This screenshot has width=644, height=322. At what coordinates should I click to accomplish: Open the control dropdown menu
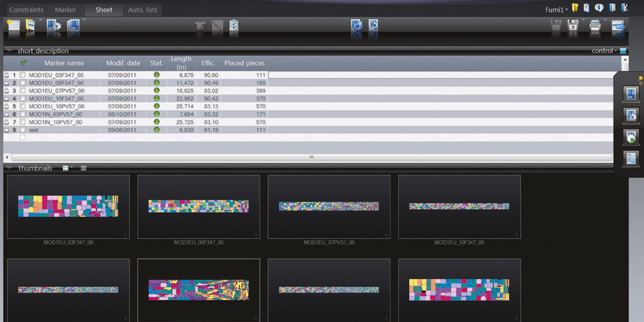(604, 51)
